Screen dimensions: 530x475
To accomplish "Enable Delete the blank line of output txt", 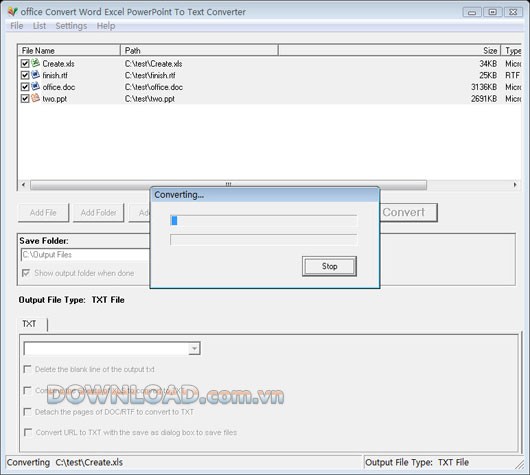I will pyautogui.click(x=27, y=369).
